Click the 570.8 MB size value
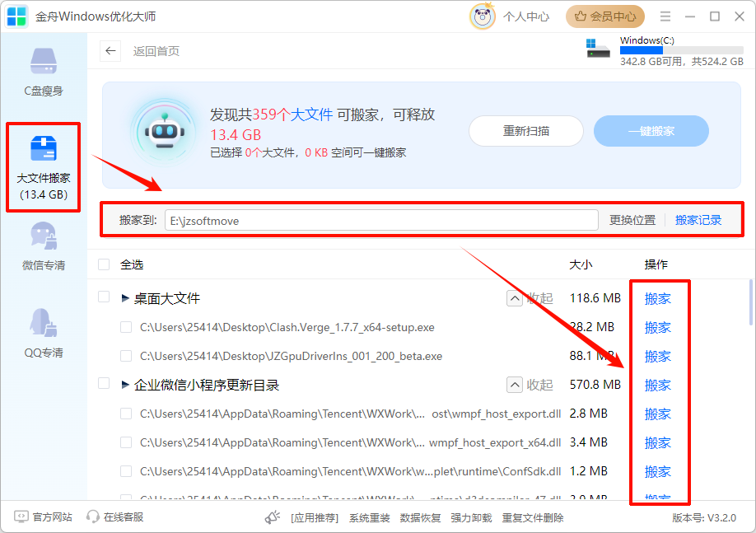This screenshot has width=756, height=533. (595, 385)
